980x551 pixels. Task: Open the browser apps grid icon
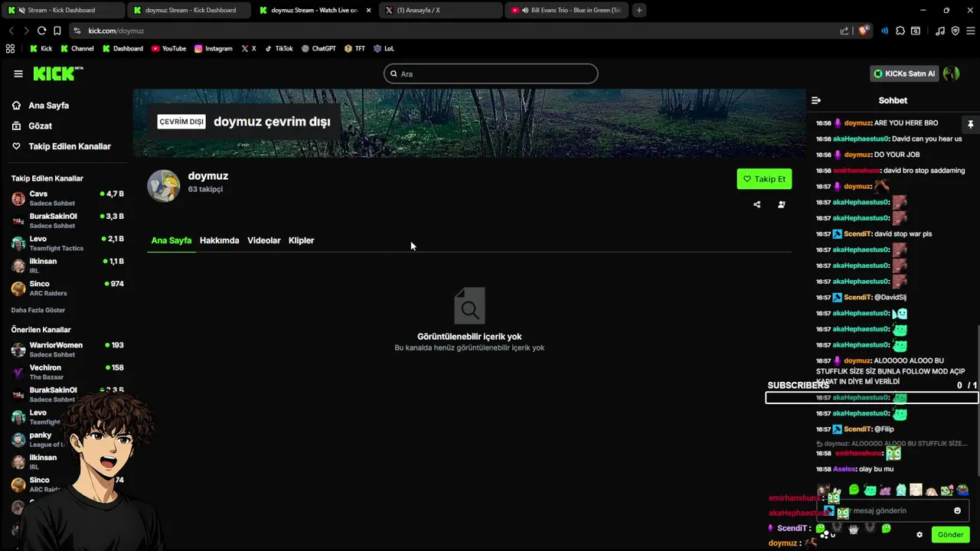click(x=10, y=48)
